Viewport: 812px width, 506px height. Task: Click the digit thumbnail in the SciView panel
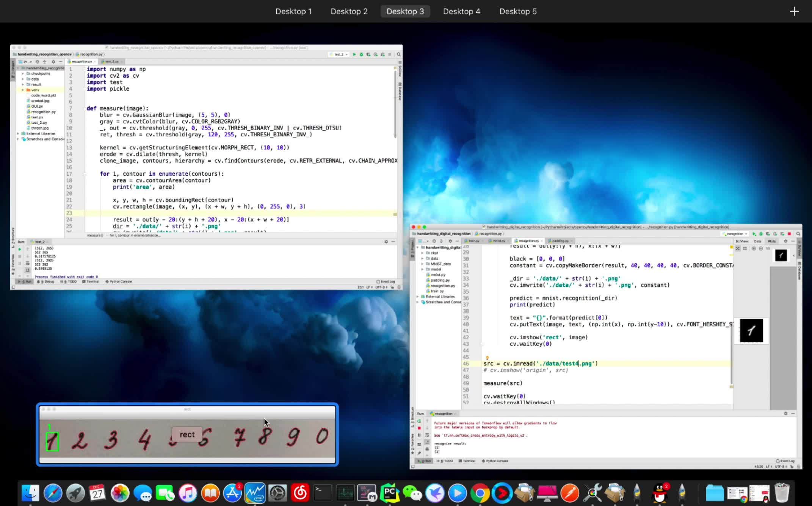[781, 255]
